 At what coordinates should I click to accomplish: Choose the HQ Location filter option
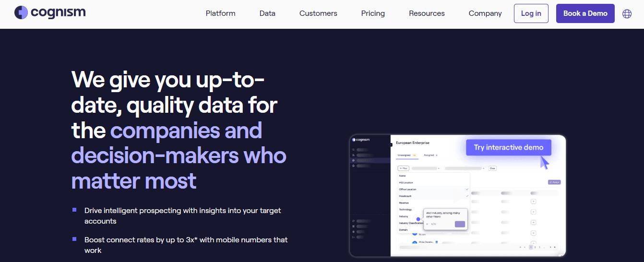tap(433, 183)
